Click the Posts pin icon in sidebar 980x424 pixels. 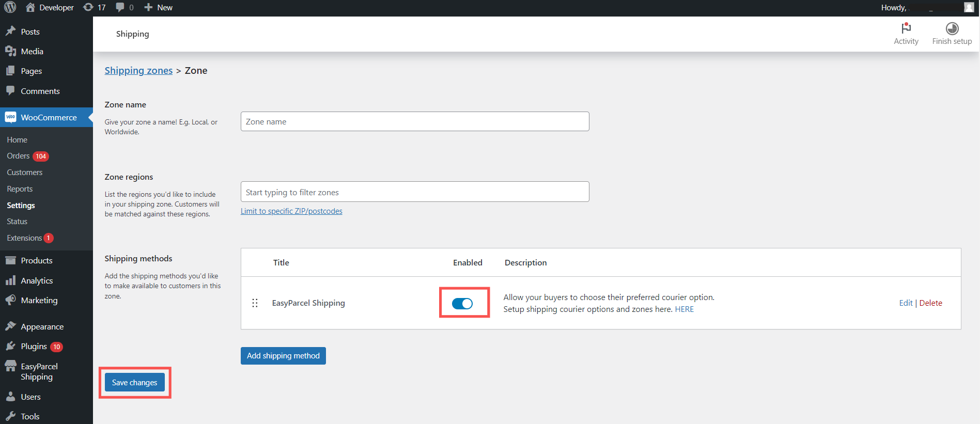click(x=10, y=31)
